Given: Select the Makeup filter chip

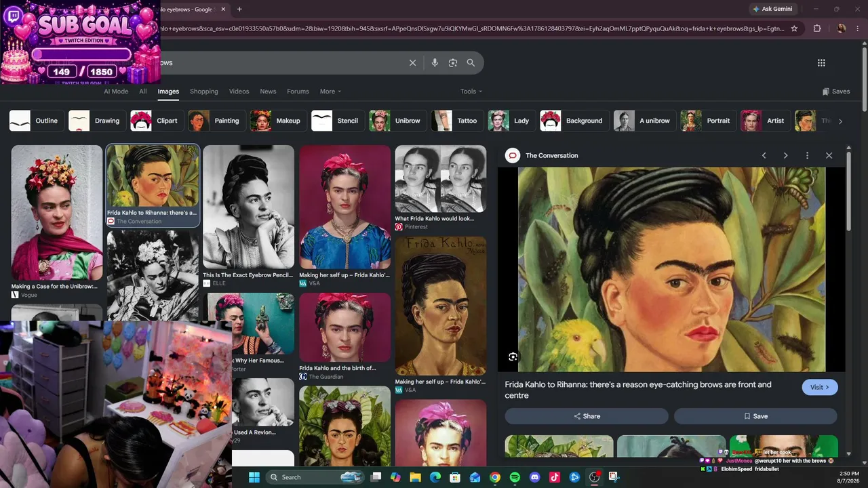Looking at the screenshot, I should point(278,121).
